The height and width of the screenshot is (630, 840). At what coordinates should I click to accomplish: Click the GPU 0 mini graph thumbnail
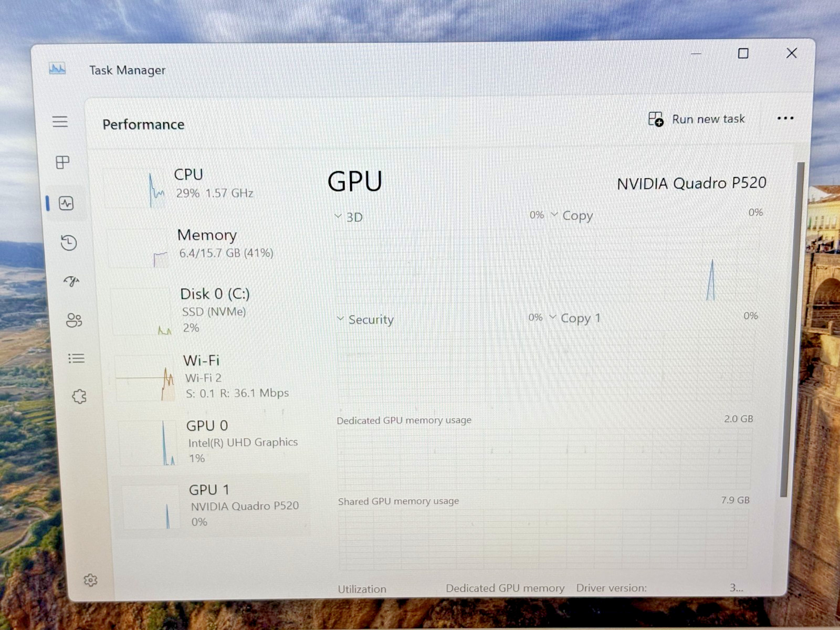tap(148, 443)
